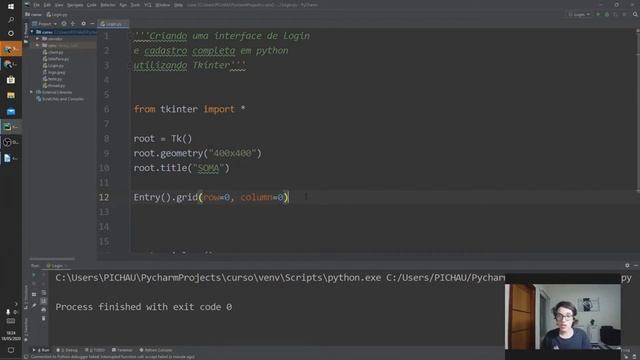Click the Login.py breadcrumb in navigation bar
The image size is (640, 360).
pyautogui.click(x=57, y=14)
